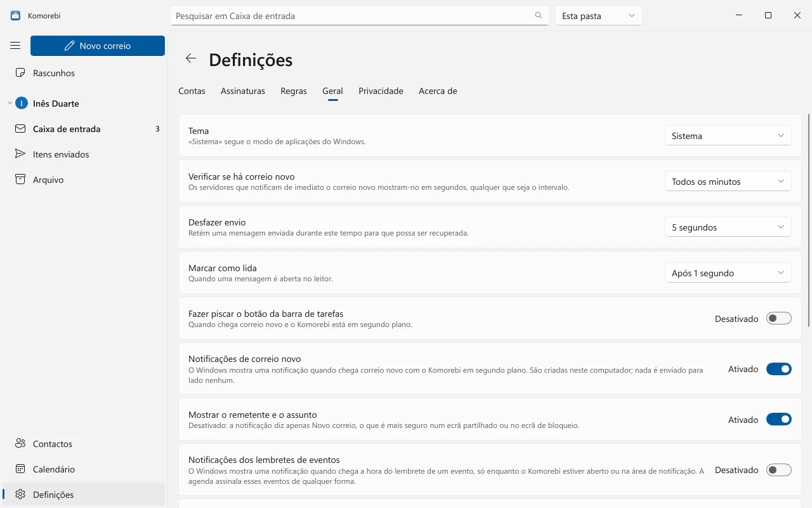Open the Itens enviados folder
Viewport: 812px width, 508px height.
(x=84, y=154)
